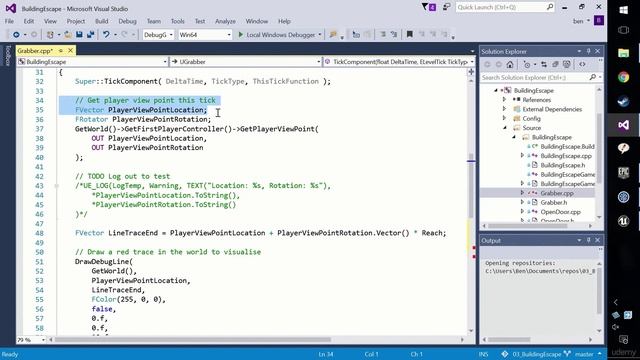640x360 pixels.
Task: Open Steam from the Windows taskbar
Action: coord(623,101)
